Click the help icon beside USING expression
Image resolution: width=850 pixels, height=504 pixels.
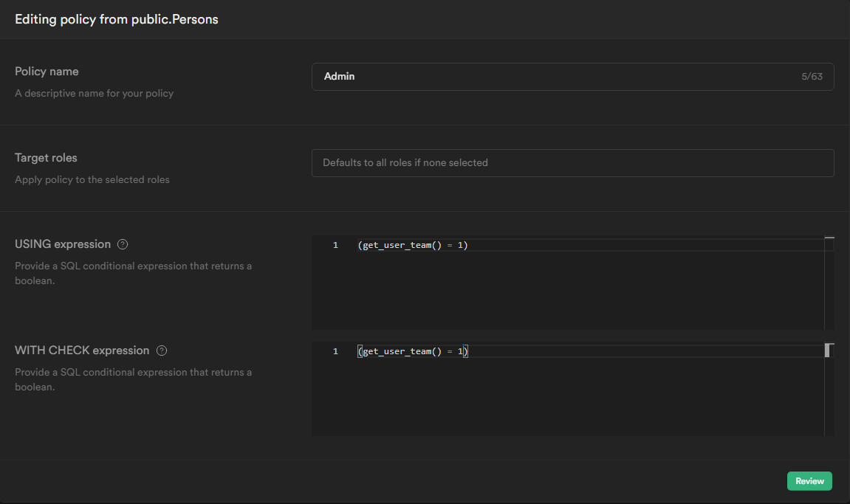point(123,244)
